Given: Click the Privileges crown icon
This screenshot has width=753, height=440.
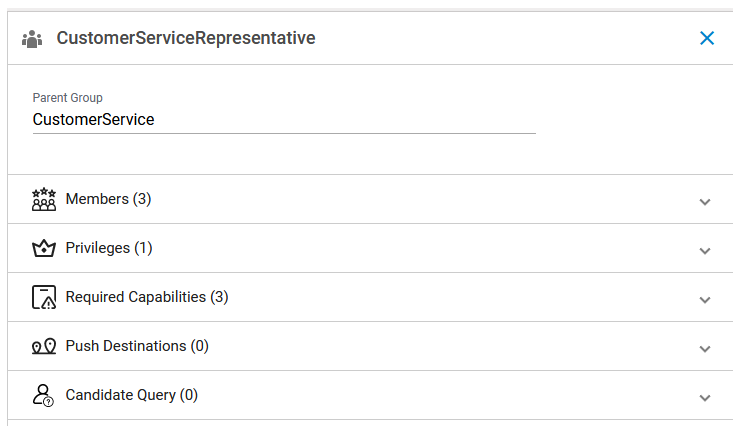Looking at the screenshot, I should (44, 248).
